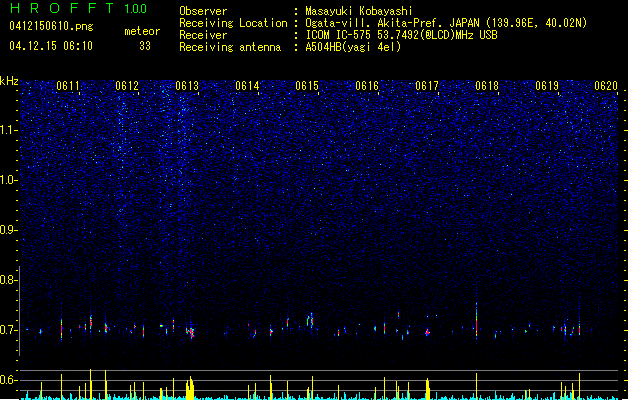This screenshot has height=400, width=629.
Task: Click time marker 0613
Action: click(187, 86)
